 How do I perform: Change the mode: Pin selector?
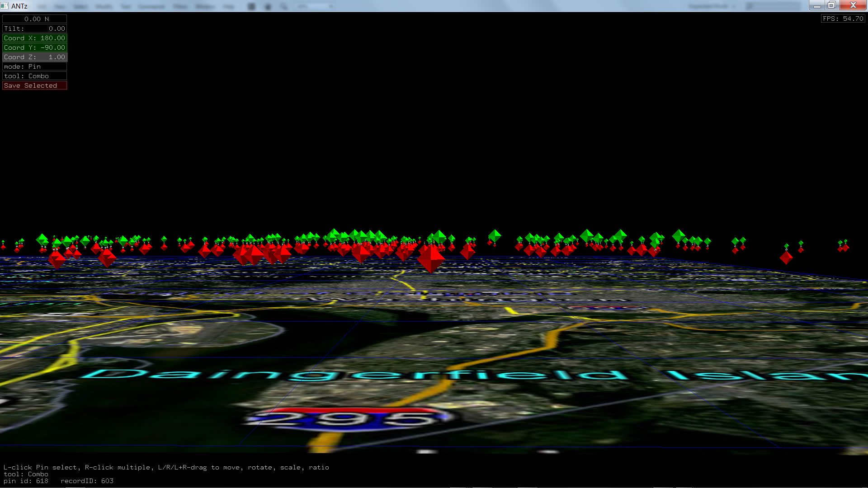pos(35,66)
